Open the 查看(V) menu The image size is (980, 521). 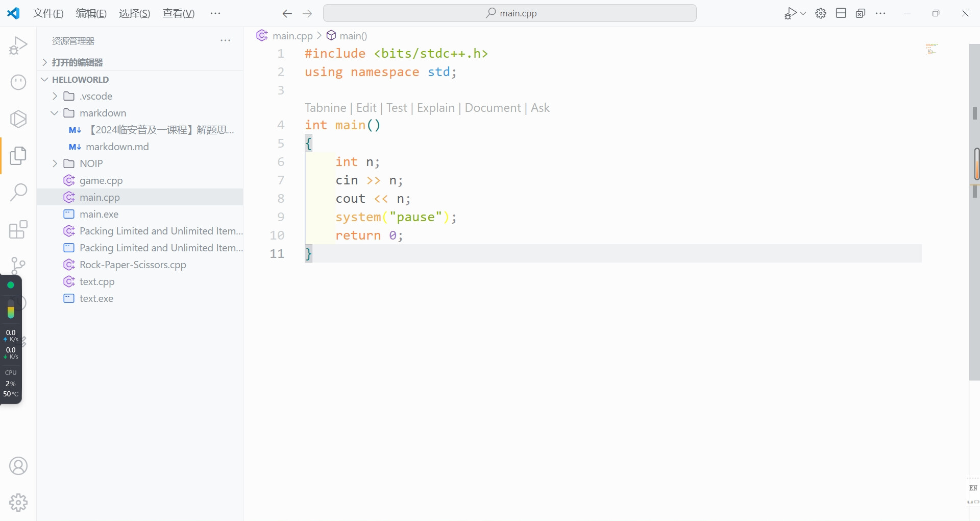178,13
